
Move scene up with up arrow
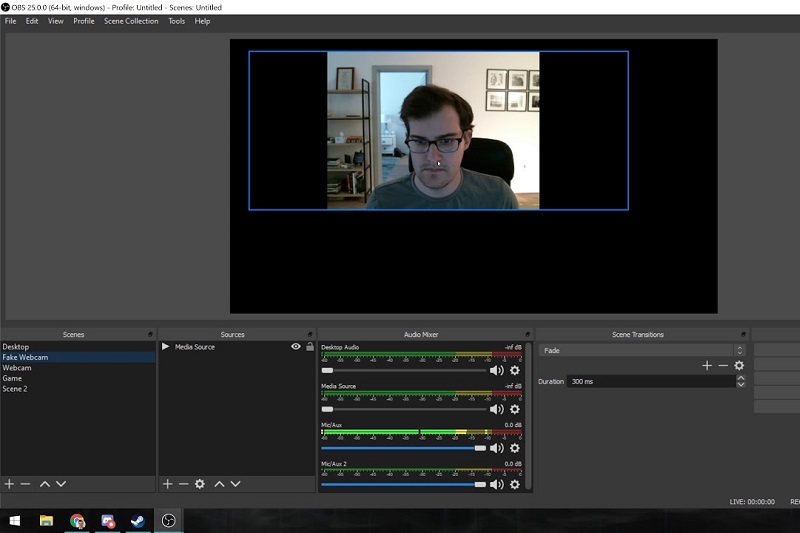point(45,484)
